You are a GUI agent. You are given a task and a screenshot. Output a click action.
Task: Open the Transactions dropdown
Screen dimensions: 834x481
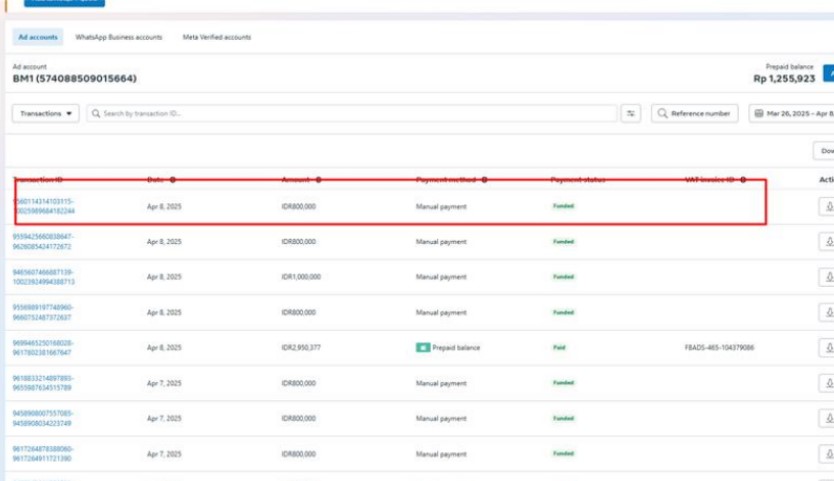pyautogui.click(x=46, y=114)
